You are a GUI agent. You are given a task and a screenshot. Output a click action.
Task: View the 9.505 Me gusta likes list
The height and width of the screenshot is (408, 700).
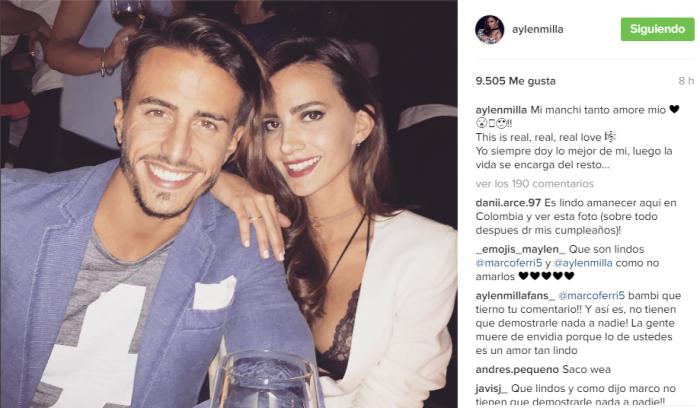516,81
